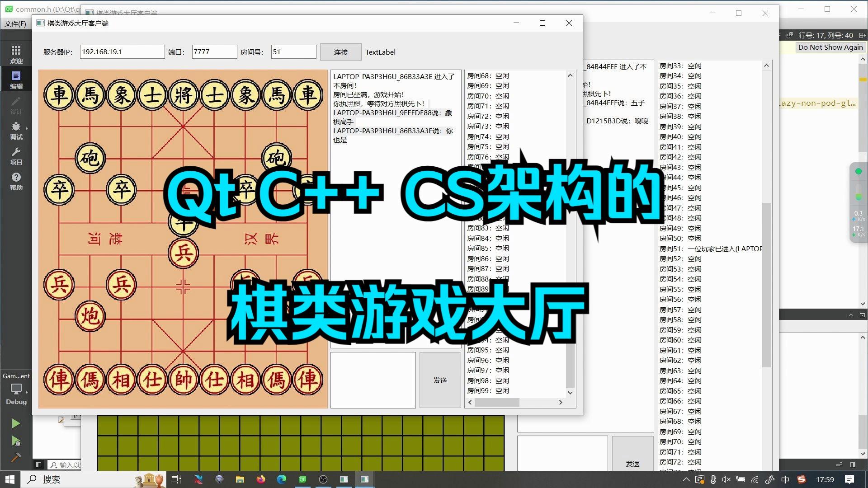Open the Wi-Fi network tray icon
The height and width of the screenshot is (488, 868).
pos(755,479)
